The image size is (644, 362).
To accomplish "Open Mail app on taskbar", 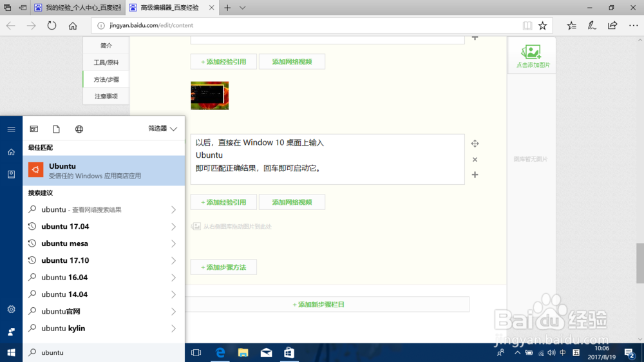I will 266,352.
